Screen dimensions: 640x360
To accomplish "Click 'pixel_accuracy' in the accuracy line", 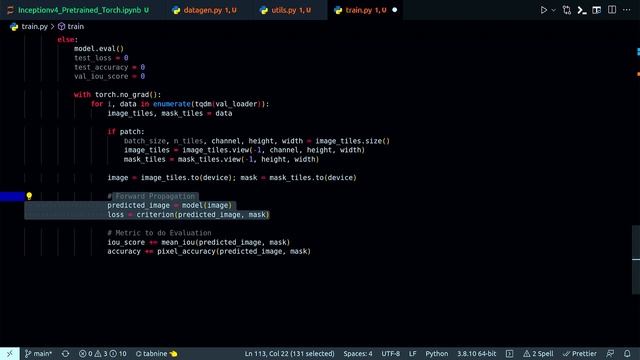I will tap(186, 251).
